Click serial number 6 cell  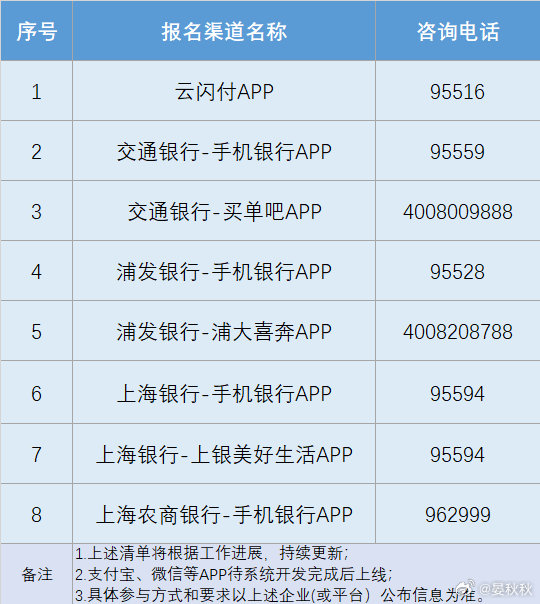[x=37, y=393]
